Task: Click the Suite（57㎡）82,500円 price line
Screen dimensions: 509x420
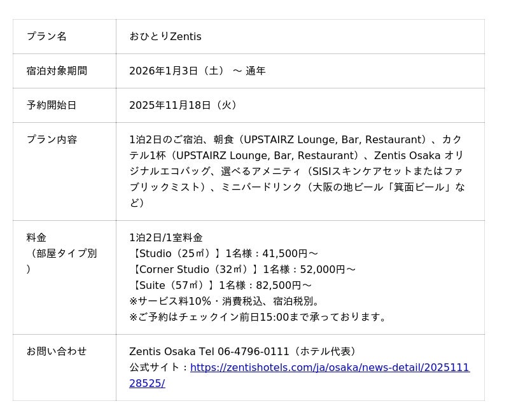Action: pos(220,286)
